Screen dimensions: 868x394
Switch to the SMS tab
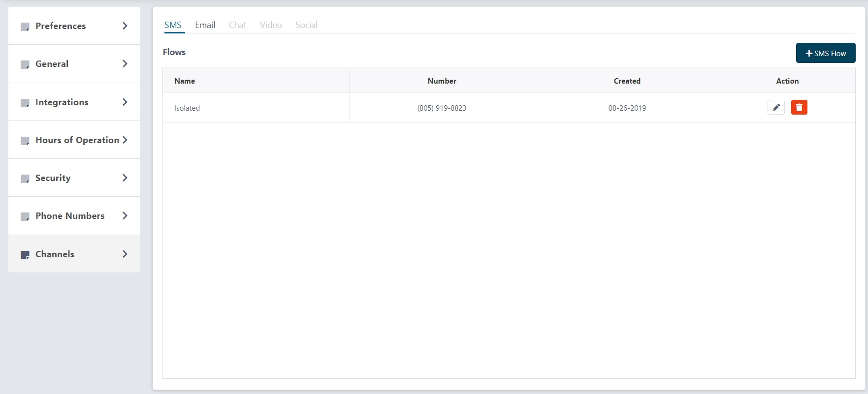173,25
